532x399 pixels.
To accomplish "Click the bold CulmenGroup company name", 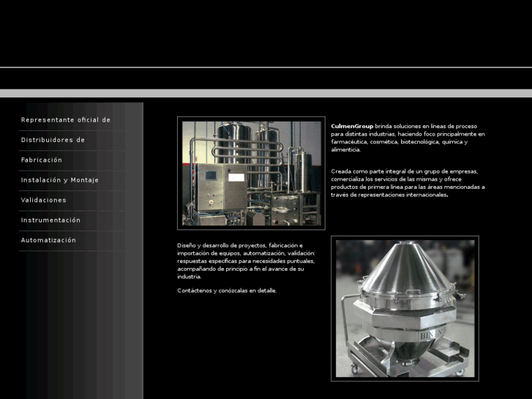I will coord(352,126).
